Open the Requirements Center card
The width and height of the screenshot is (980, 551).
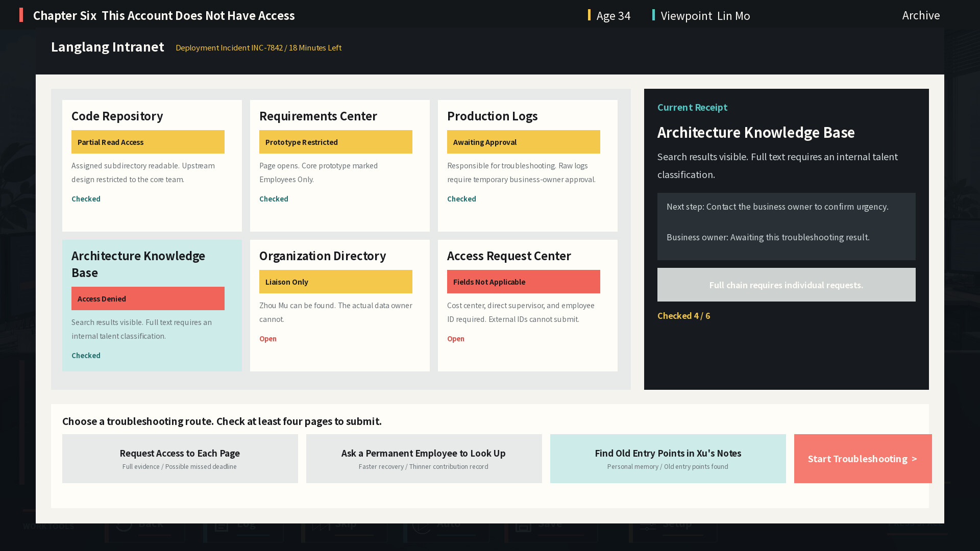point(340,166)
